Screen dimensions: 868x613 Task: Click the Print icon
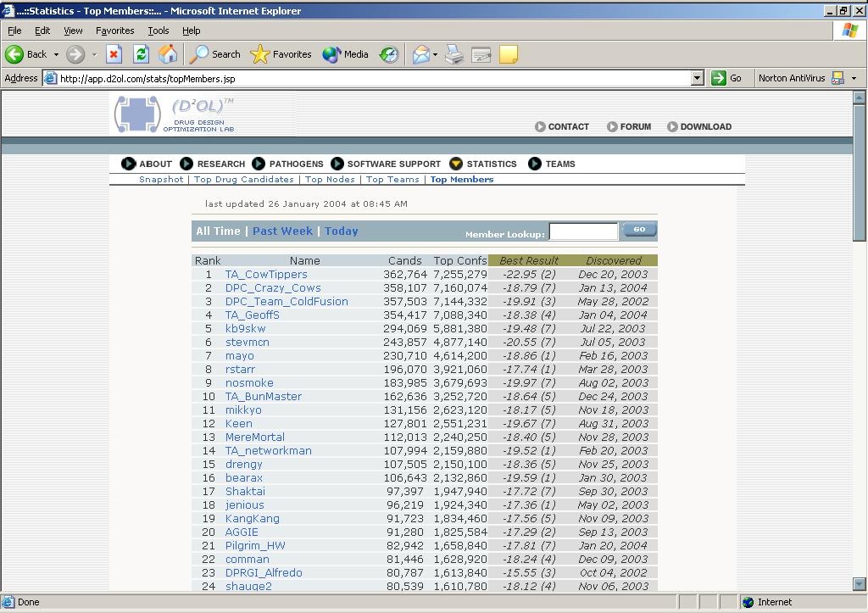pos(454,54)
